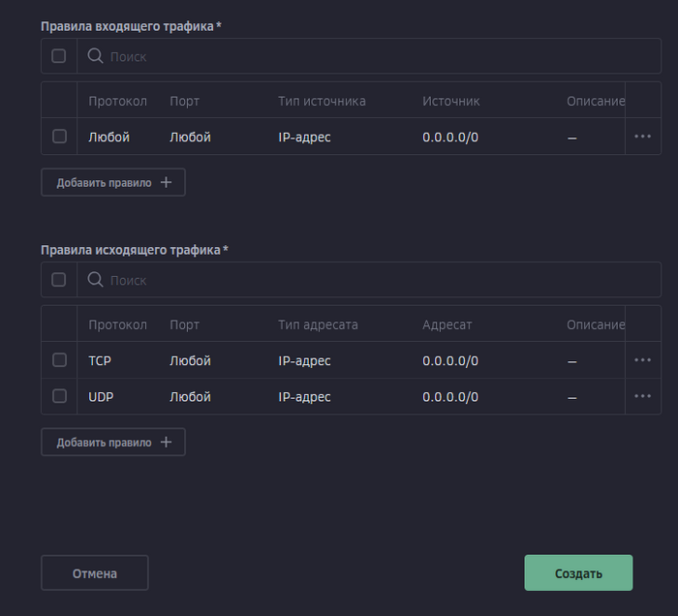
Task: Click plus icon in outgoing Добавить правило button
Action: tap(166, 442)
